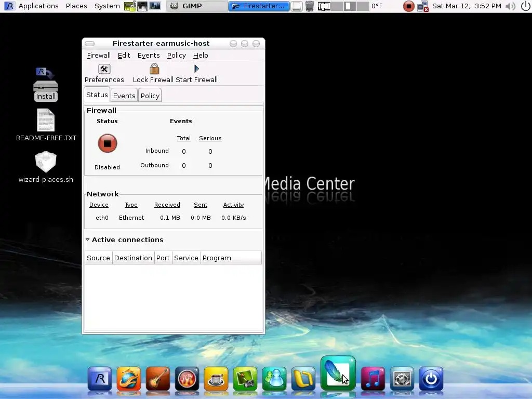Select the wizard-places.sh desktop script
Viewport: 532px width, 399px height.
point(46,167)
